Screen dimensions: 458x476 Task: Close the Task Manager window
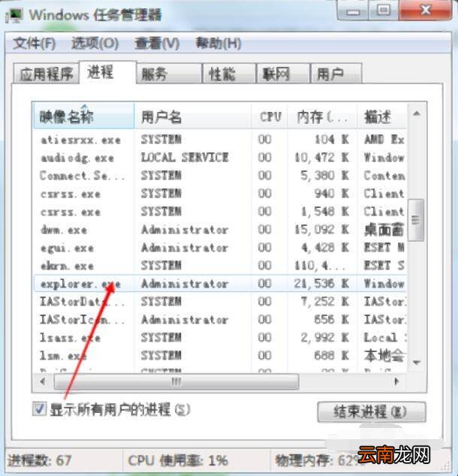(x=425, y=11)
